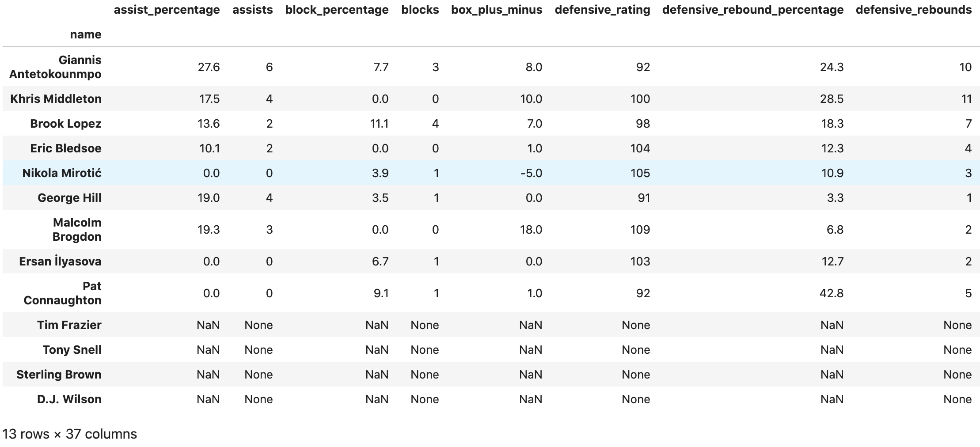Click the Eric Bledsoe row label
Screen dimensions: 980x447
click(x=66, y=148)
